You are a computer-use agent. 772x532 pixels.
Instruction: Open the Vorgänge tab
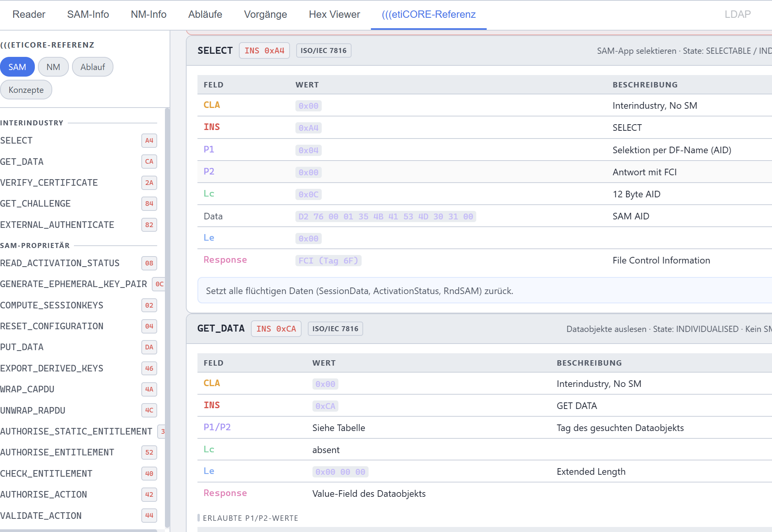tap(266, 14)
